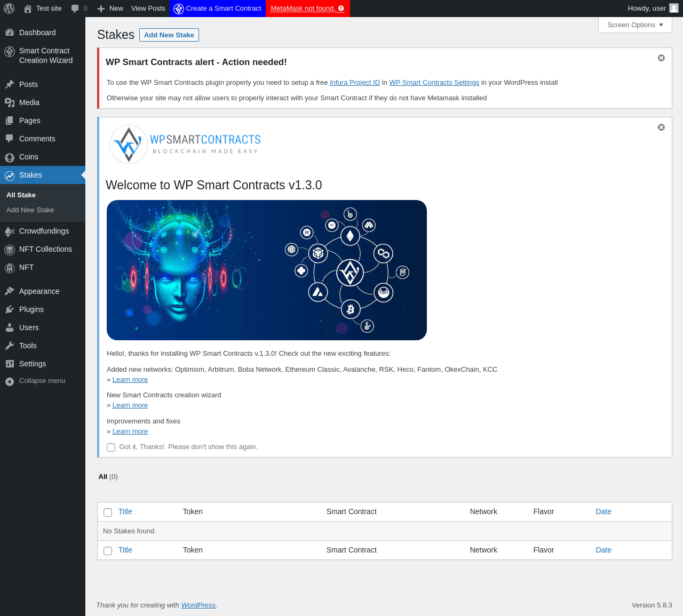The width and height of the screenshot is (683, 616).
Task: Dismiss the Action needed alert notice
Action: (661, 58)
